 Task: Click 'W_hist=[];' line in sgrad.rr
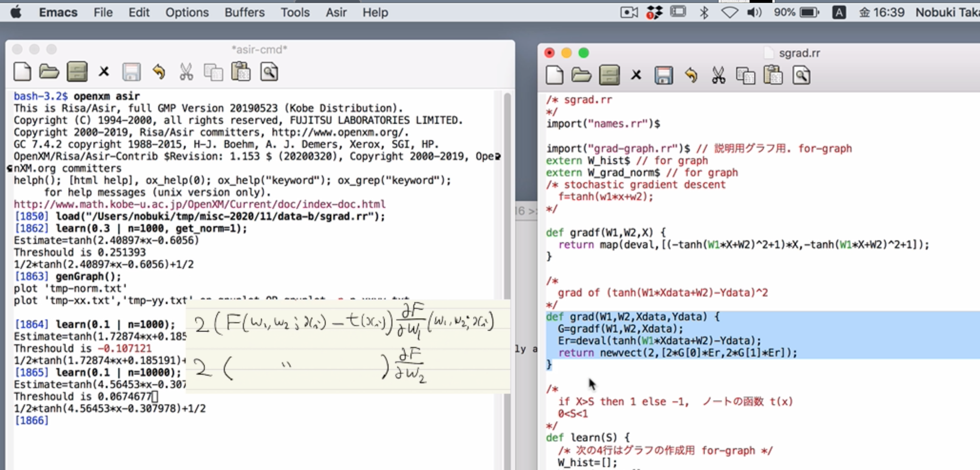(588, 462)
